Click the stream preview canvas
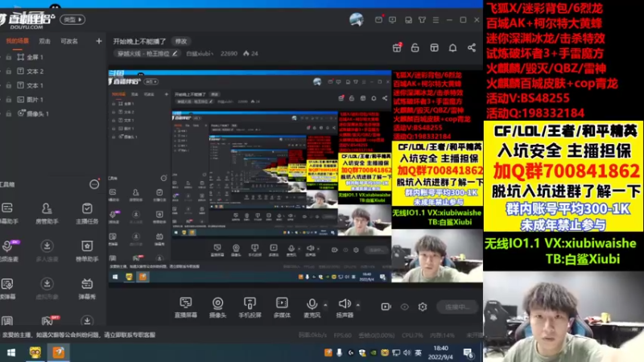This screenshot has height=362, width=644. (x=295, y=176)
